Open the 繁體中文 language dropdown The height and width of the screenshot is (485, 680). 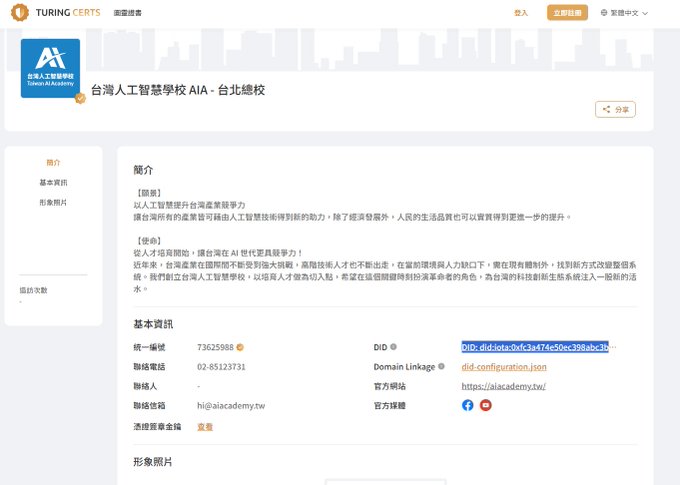click(624, 13)
